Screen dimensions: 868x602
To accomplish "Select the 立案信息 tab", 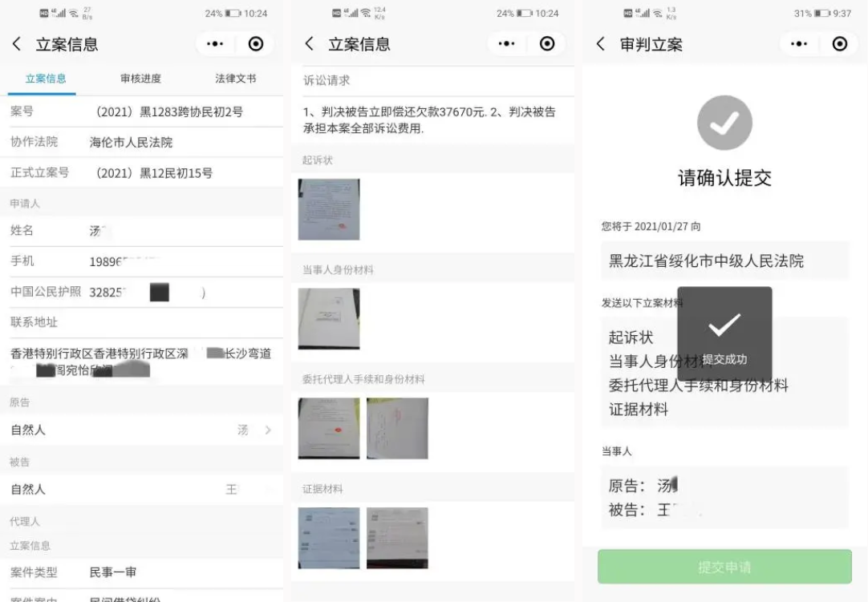I will 46,79.
